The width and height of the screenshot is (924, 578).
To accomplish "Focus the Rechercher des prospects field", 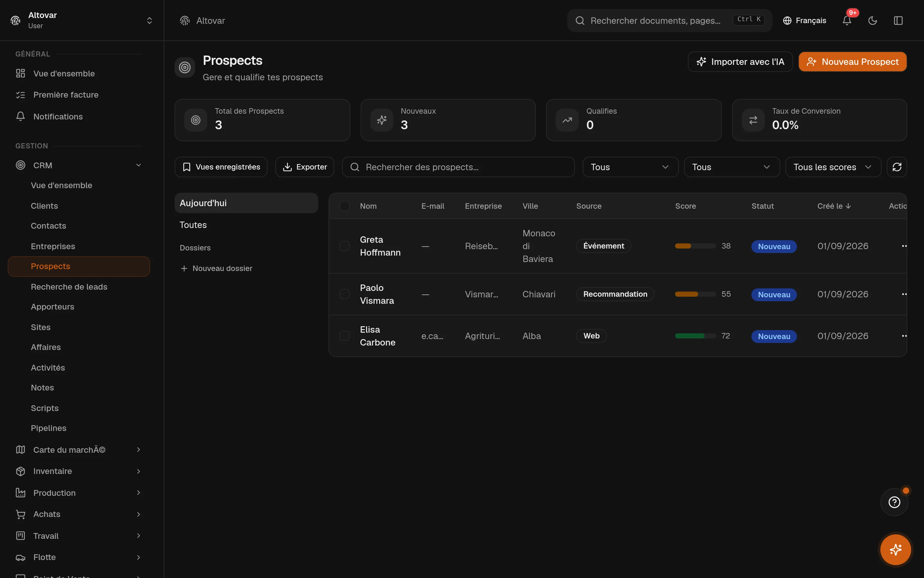I will [458, 167].
